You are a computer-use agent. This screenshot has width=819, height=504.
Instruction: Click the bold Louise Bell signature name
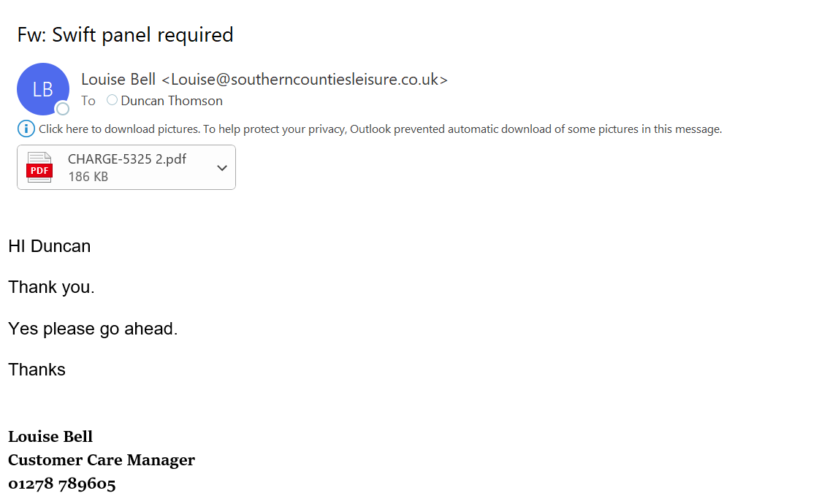click(50, 437)
